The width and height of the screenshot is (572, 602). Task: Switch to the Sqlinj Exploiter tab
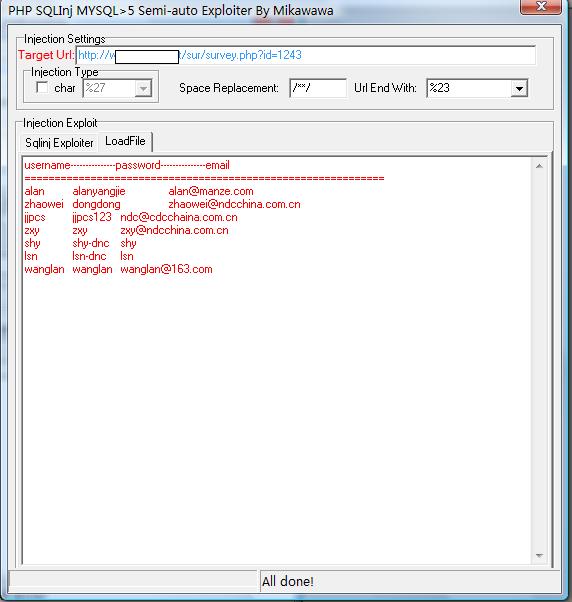[59, 143]
